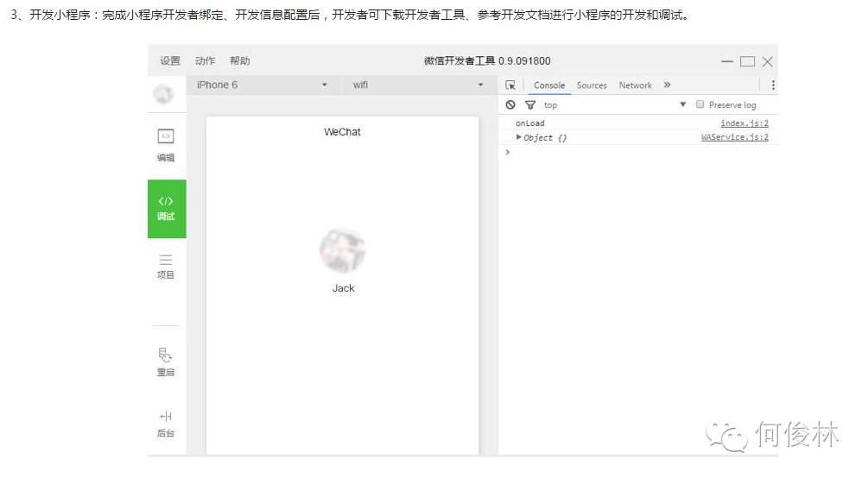Open the 帮助 menu
The height and width of the screenshot is (478, 868).
point(240,61)
